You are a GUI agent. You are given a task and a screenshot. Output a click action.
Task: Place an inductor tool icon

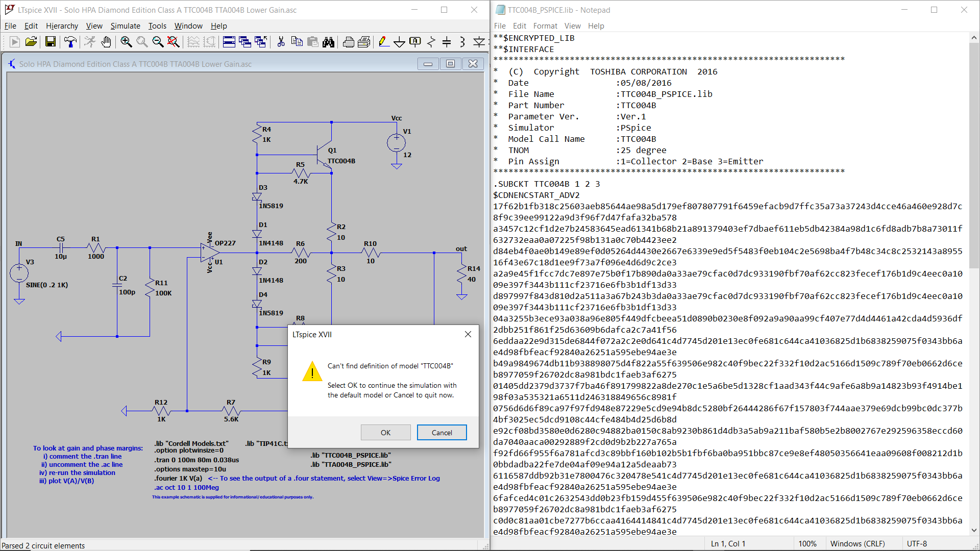coord(463,42)
